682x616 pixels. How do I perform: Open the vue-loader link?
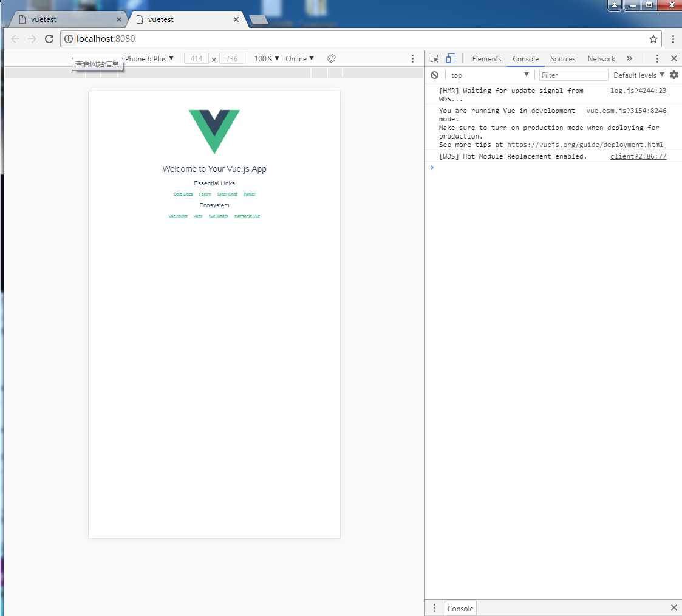coord(219,216)
